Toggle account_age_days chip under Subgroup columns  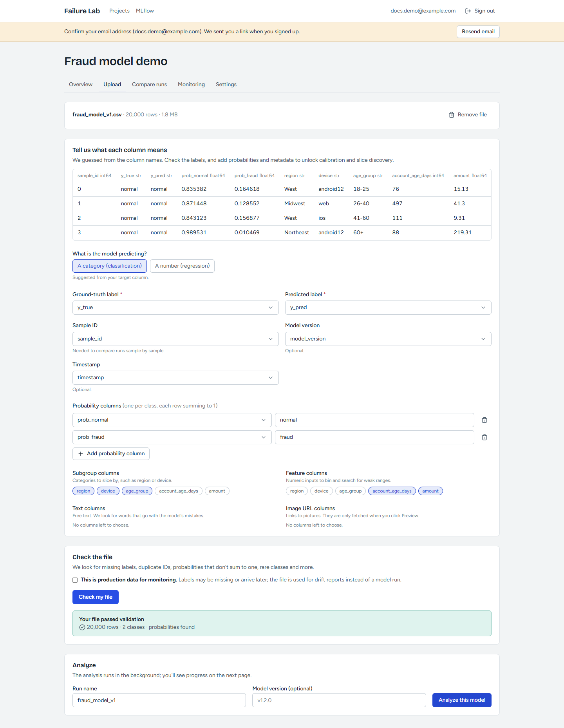(179, 491)
